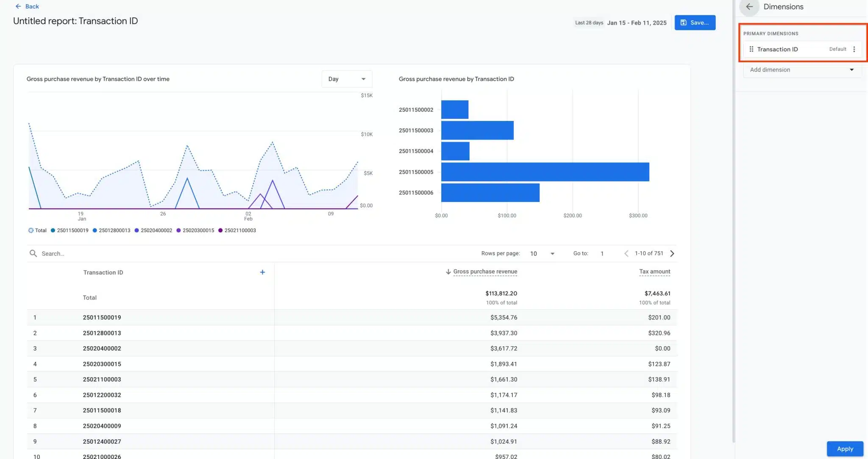Click the Primary Dimensions section heading
Screen dimensions: 868x459
pyautogui.click(x=771, y=34)
